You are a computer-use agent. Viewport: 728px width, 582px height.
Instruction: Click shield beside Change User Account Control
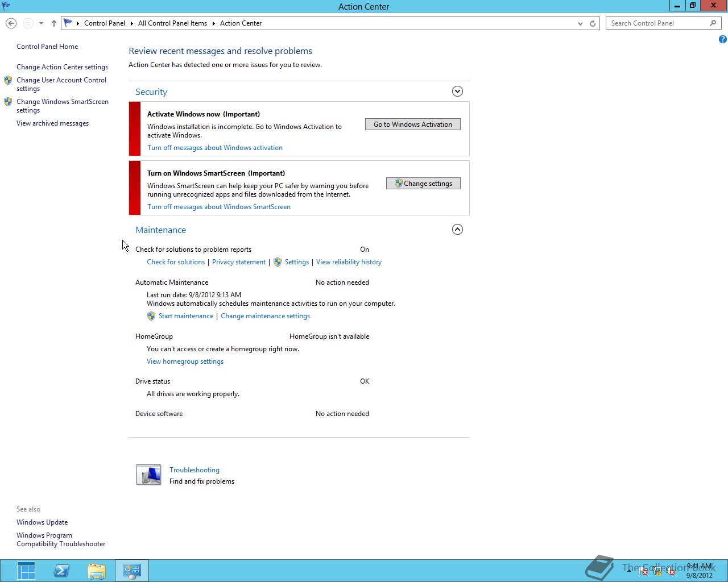pyautogui.click(x=8, y=80)
